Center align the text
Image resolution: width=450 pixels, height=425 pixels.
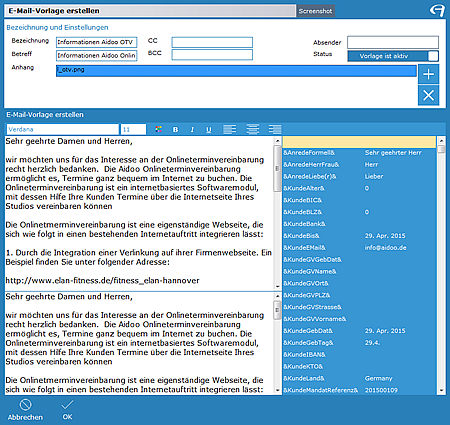point(252,129)
